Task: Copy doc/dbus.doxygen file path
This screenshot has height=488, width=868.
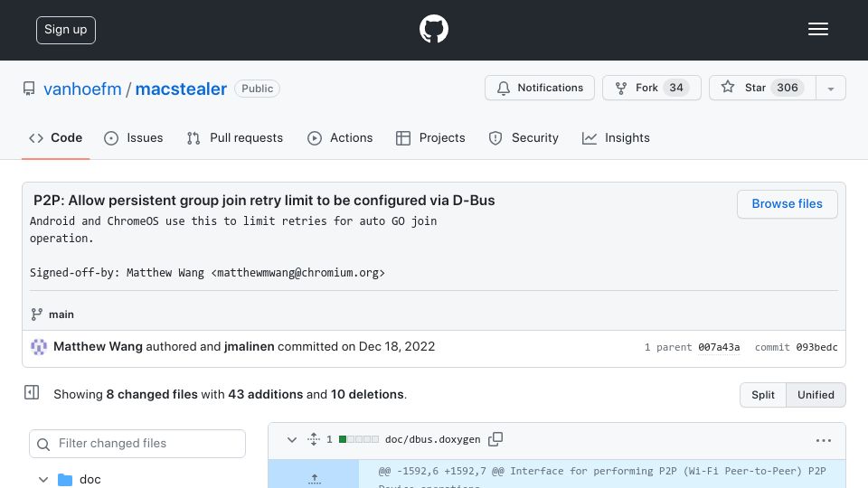Action: (495, 439)
